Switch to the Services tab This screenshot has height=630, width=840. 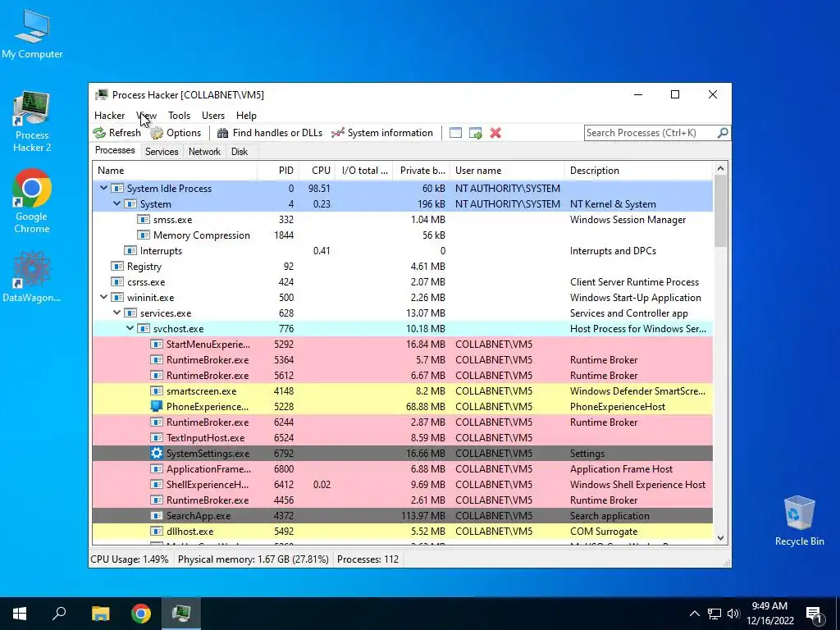(x=162, y=152)
